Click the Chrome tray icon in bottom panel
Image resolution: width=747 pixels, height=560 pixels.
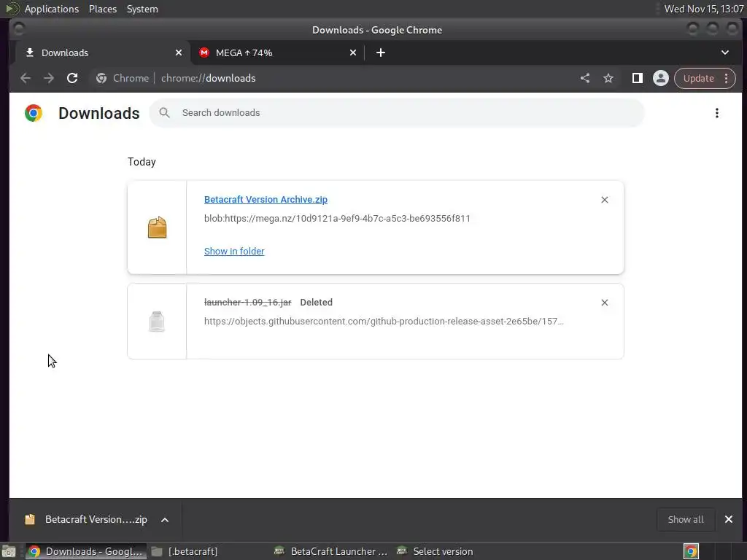tap(691, 551)
